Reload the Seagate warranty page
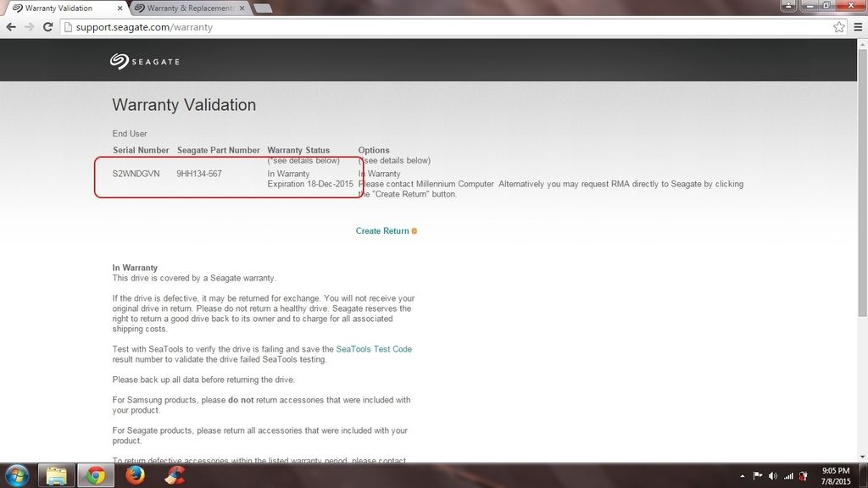The image size is (868, 488). pyautogui.click(x=47, y=27)
